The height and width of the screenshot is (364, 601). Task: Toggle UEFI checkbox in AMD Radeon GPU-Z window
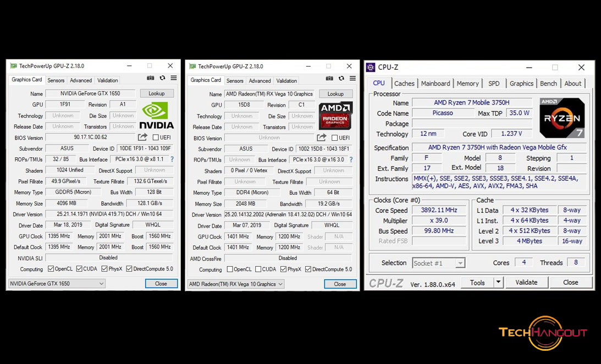(x=335, y=137)
